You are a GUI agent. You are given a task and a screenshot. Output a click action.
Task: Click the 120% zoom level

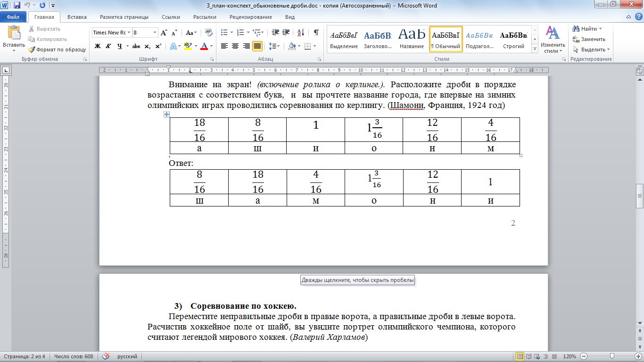(x=570, y=357)
